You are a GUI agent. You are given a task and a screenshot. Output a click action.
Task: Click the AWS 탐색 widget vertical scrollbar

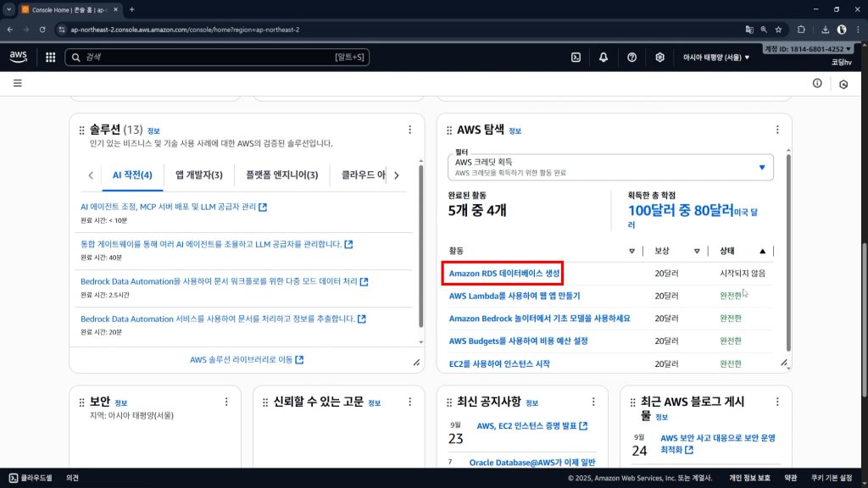tap(788, 252)
